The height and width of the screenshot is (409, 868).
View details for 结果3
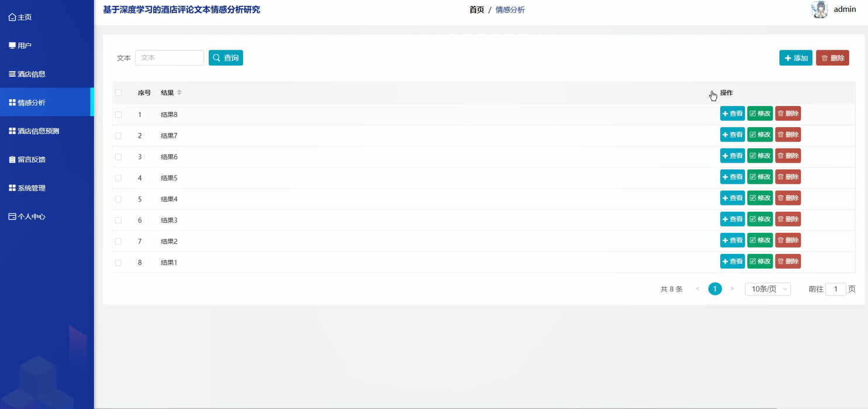tap(732, 219)
